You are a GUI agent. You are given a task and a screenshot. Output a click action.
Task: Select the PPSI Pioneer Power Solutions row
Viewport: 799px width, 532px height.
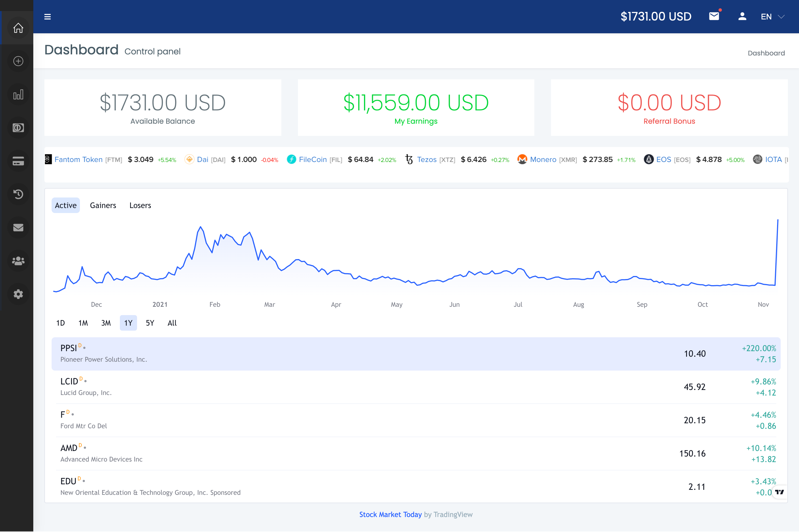point(416,354)
